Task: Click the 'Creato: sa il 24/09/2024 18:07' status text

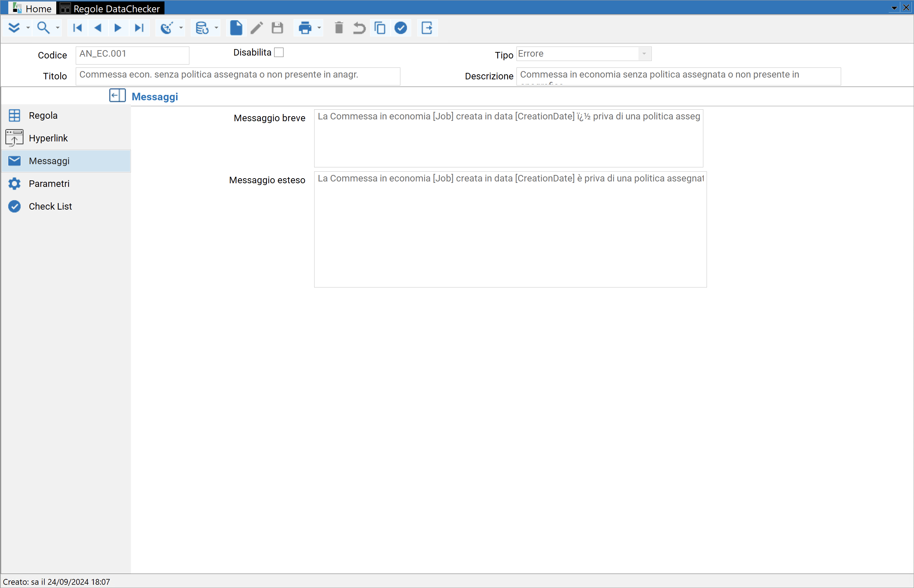Action: coord(57,582)
